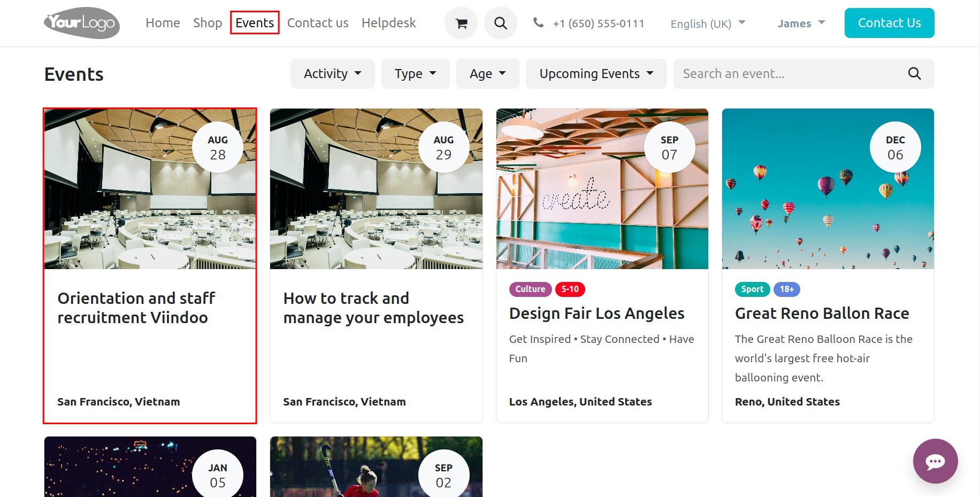
Task: Open the James user menu
Action: coord(801,24)
